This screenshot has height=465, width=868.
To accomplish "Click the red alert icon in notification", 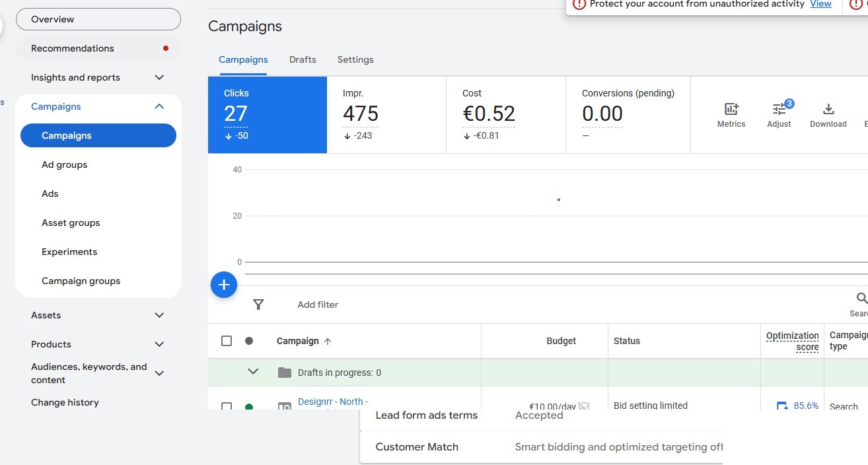I will click(579, 5).
